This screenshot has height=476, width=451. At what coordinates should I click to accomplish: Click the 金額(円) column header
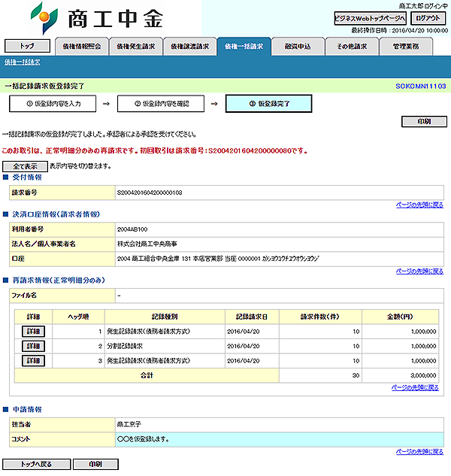click(401, 317)
